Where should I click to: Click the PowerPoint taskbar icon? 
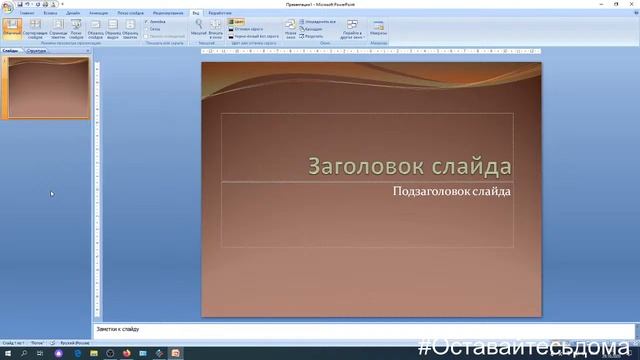tap(176, 353)
